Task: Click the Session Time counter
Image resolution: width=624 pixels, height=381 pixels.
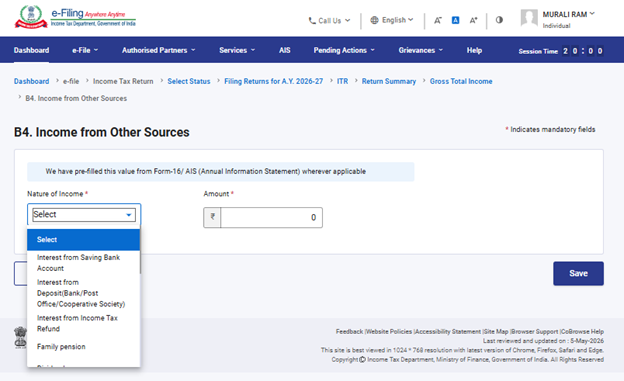Action: 561,51
